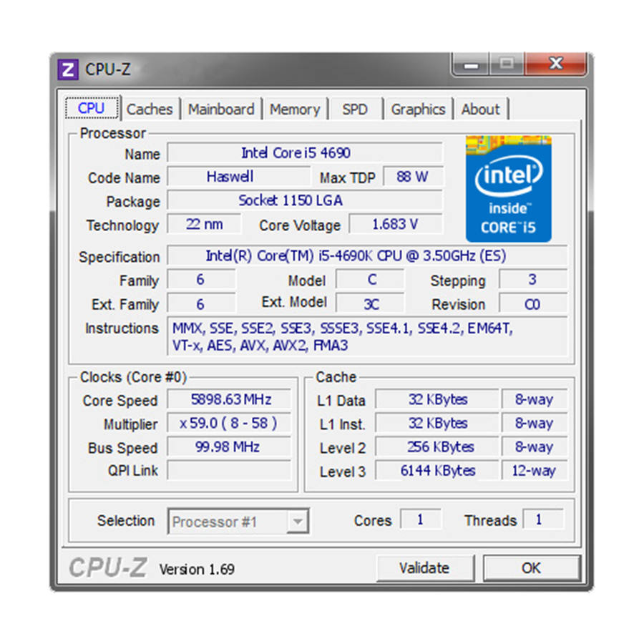Click the Revision value 'C0'

[533, 304]
